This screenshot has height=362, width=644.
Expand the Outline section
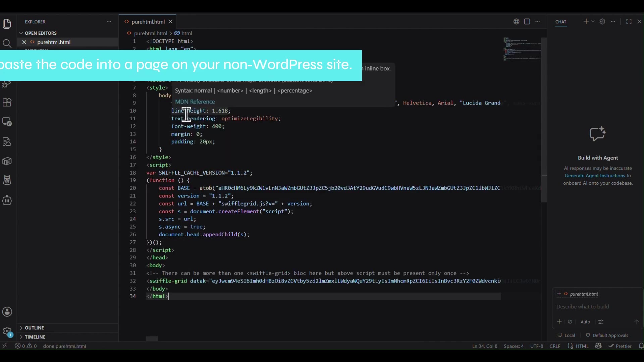pos(34,328)
